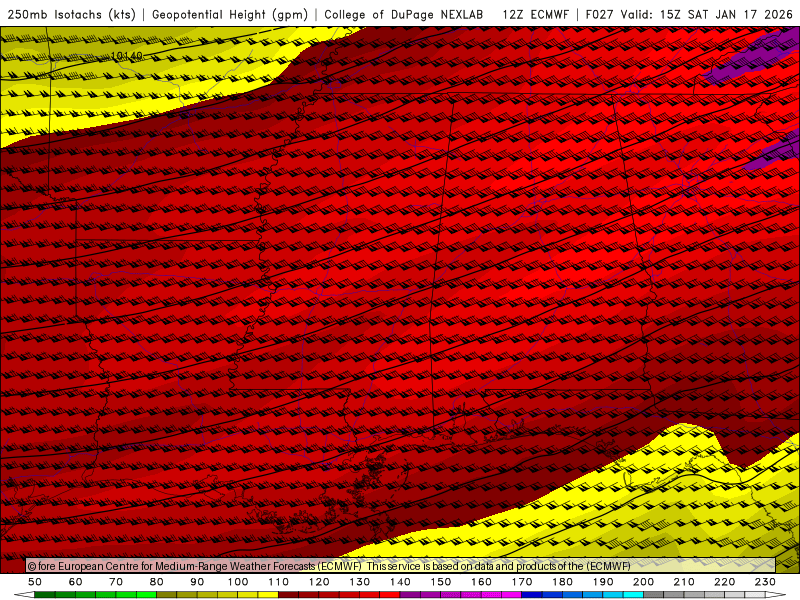The width and height of the screenshot is (800, 600).
Task: Click the "F027" forecast hour label
Action: coord(599,14)
